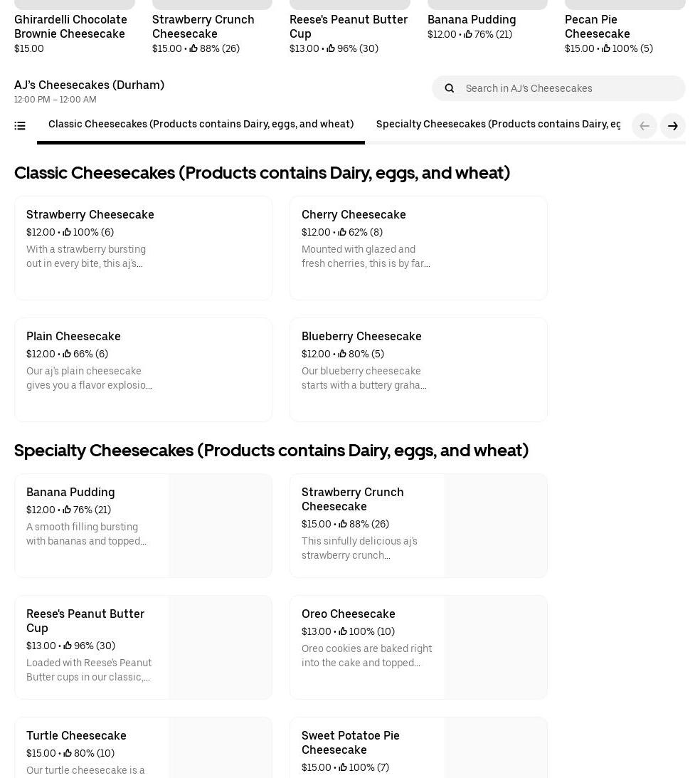The image size is (700, 778).
Task: Open the Plain Cheesecake item
Action: point(143,369)
